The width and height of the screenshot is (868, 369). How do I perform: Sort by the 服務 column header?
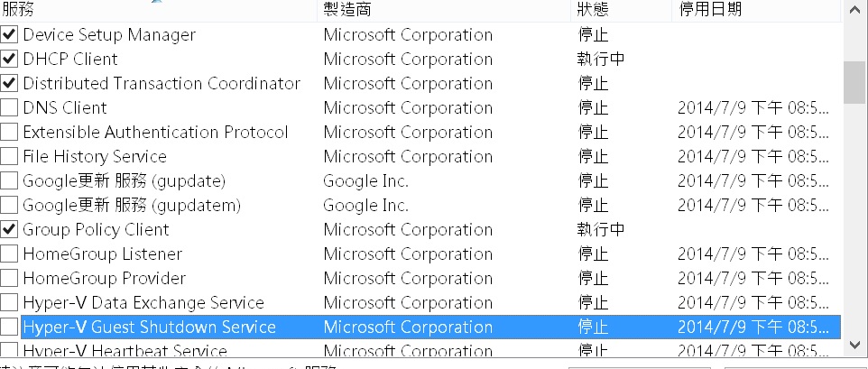[153, 10]
